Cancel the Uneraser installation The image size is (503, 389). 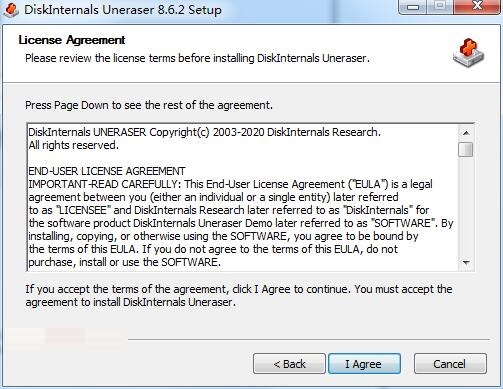point(450,364)
